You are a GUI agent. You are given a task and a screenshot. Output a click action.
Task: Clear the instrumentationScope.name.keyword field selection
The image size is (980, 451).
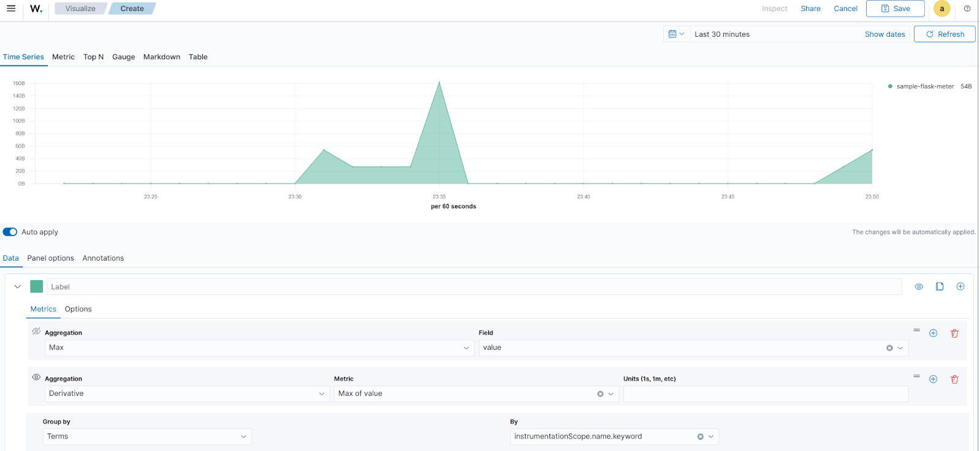pos(700,437)
